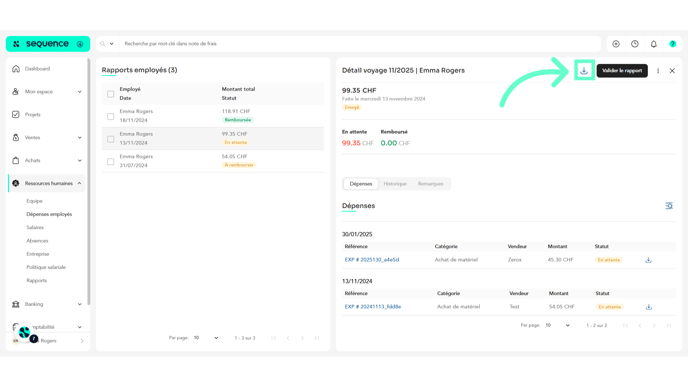Close the report detail panel
688x387 pixels.
tap(672, 71)
